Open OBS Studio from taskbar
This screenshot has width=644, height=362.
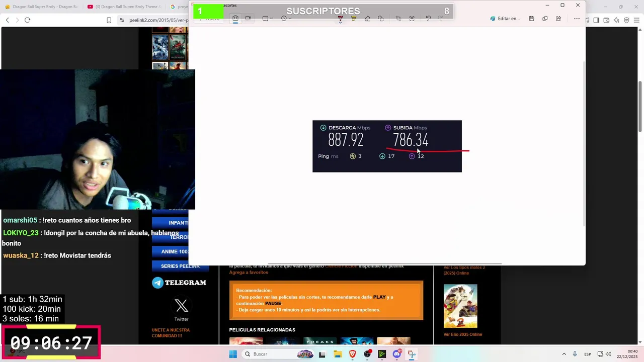(x=367, y=354)
